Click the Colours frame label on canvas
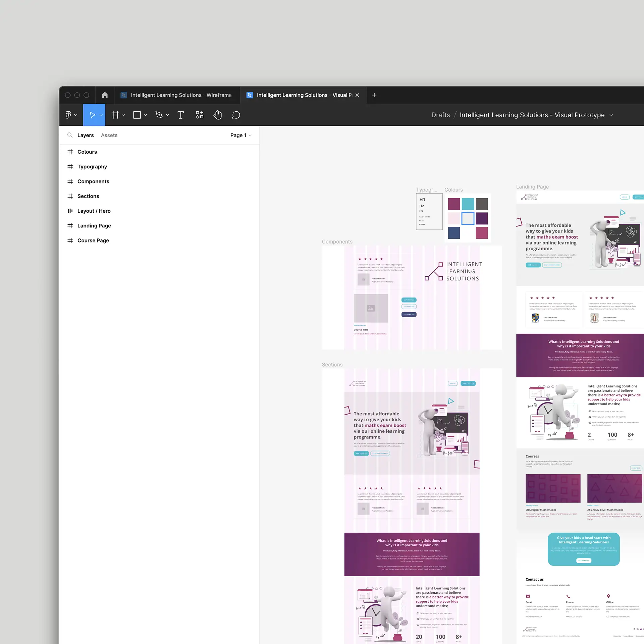This screenshot has height=644, width=644. [453, 190]
